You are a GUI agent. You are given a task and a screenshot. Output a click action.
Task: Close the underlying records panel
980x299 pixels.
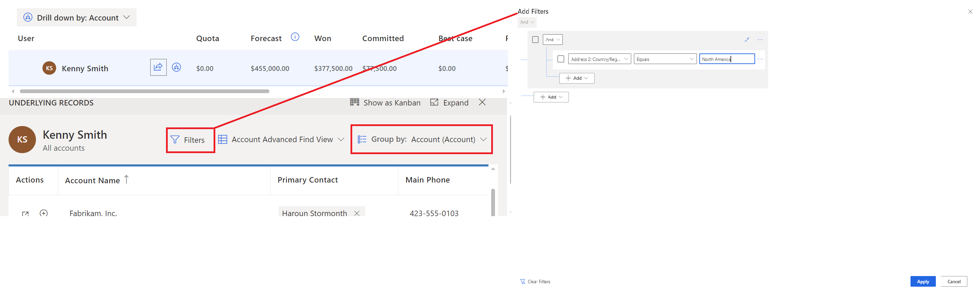point(482,102)
